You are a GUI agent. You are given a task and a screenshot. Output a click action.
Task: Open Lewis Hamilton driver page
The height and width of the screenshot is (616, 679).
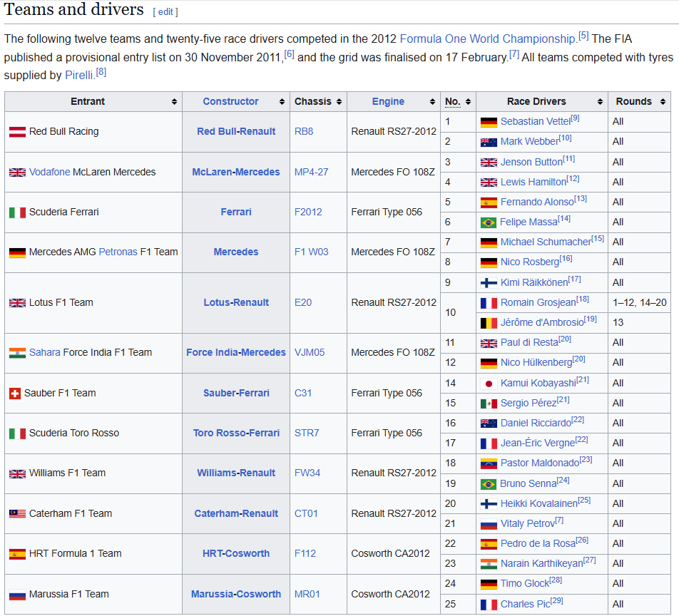(533, 183)
